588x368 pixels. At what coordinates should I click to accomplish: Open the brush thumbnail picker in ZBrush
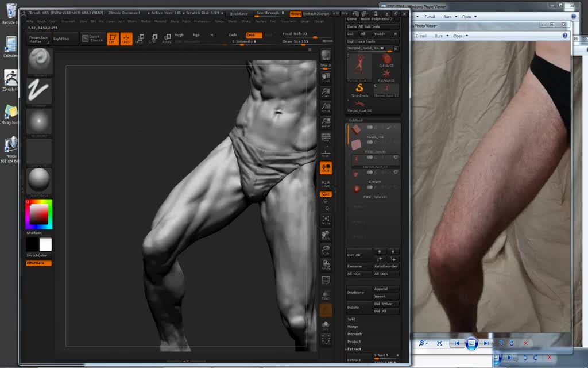[x=39, y=61]
